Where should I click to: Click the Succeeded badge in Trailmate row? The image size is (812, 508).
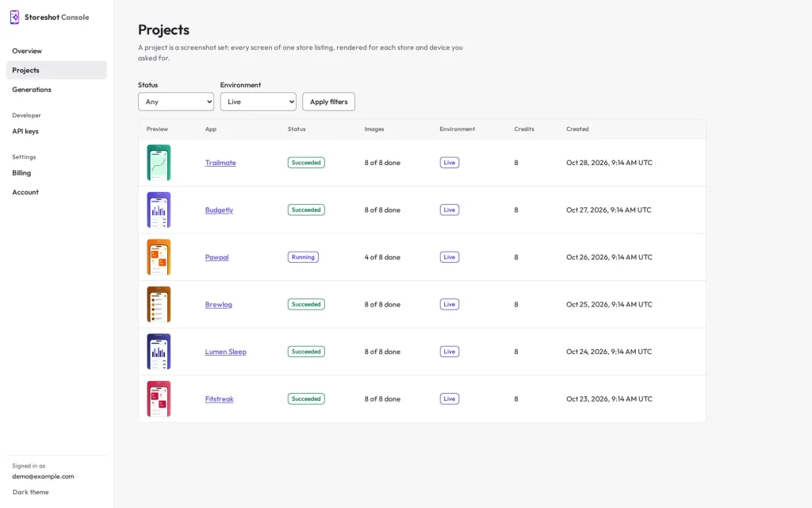coord(306,163)
